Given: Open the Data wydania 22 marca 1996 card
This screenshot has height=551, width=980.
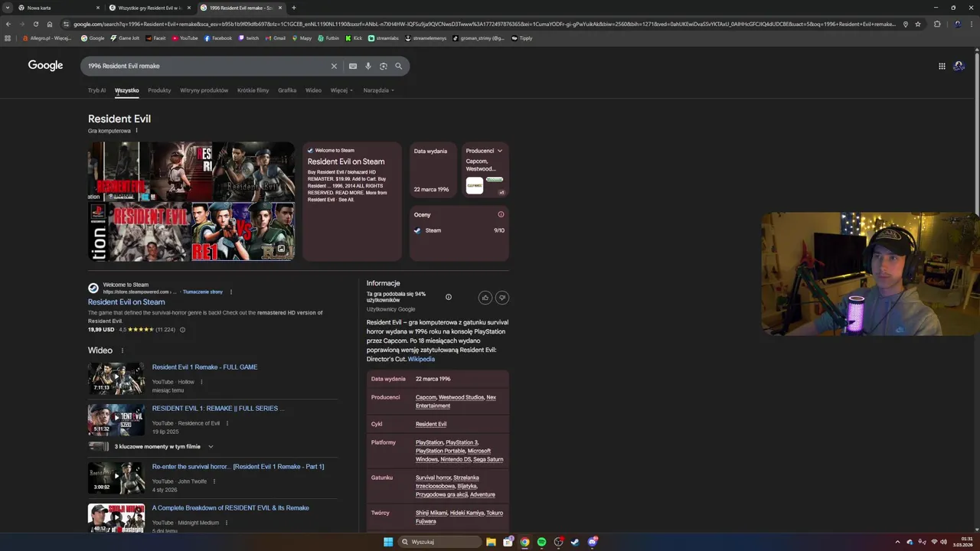Looking at the screenshot, I should click(432, 171).
